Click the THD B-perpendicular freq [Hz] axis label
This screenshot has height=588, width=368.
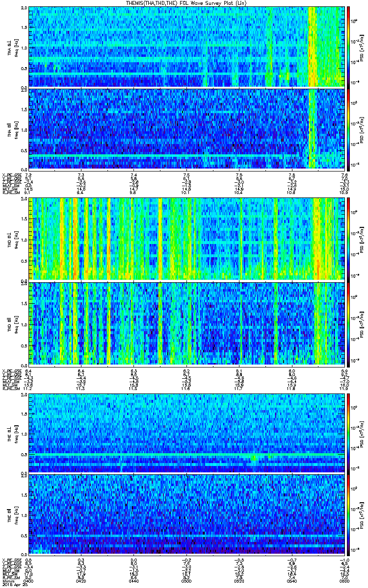click(16, 240)
